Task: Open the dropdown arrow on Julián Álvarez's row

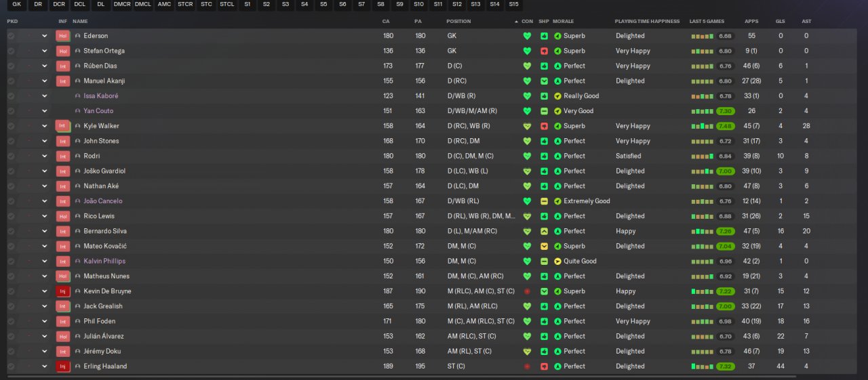Action: [45, 336]
